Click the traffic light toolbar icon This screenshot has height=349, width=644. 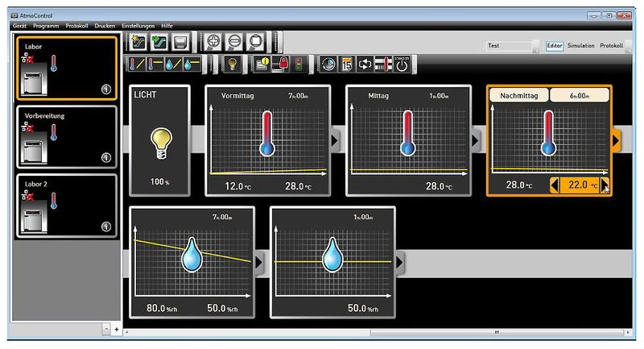(x=299, y=64)
